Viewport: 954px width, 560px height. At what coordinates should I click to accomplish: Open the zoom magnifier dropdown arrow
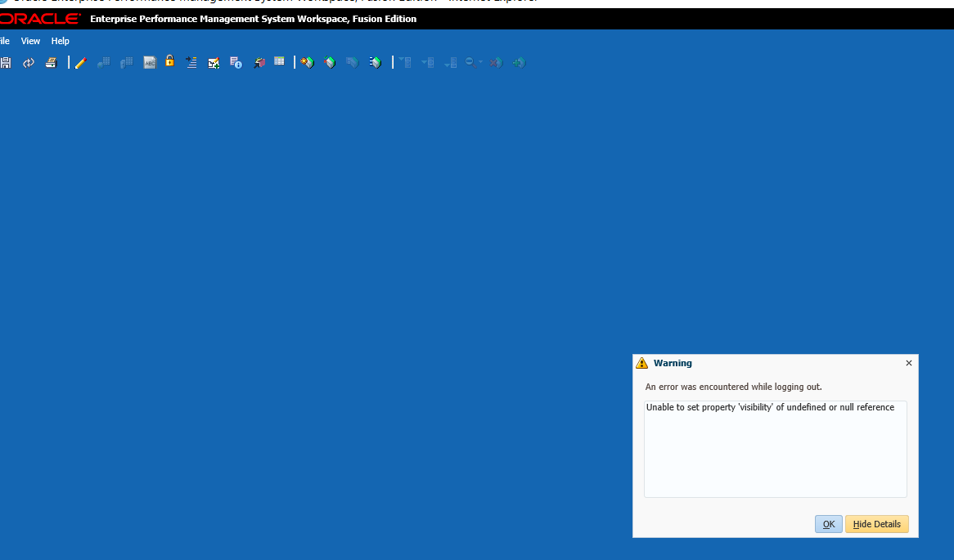[480, 62]
